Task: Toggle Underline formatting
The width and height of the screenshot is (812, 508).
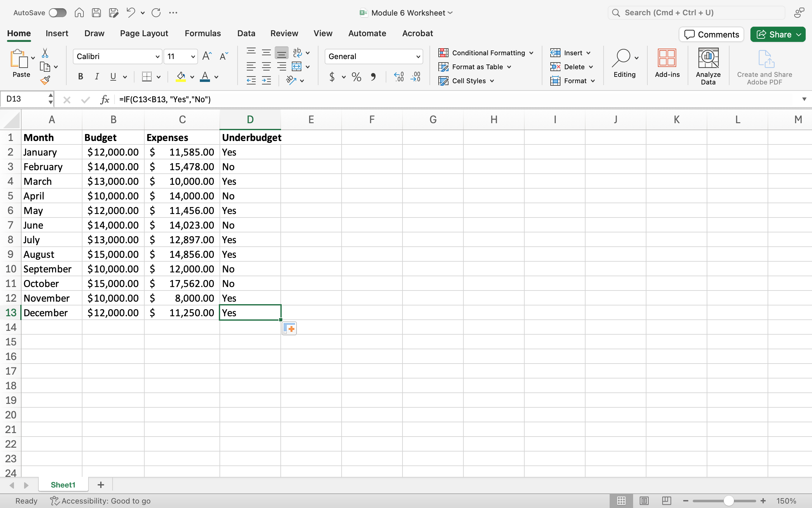Action: (x=113, y=77)
